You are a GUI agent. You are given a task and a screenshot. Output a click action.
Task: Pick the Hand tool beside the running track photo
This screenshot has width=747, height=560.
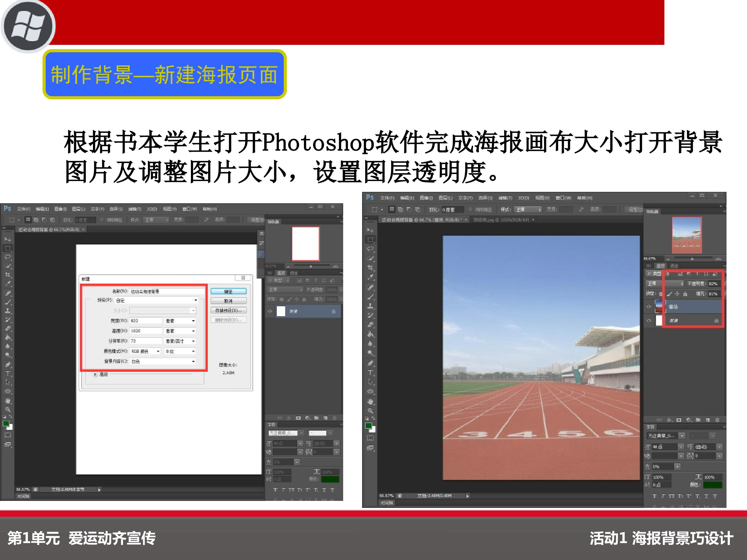click(x=370, y=401)
